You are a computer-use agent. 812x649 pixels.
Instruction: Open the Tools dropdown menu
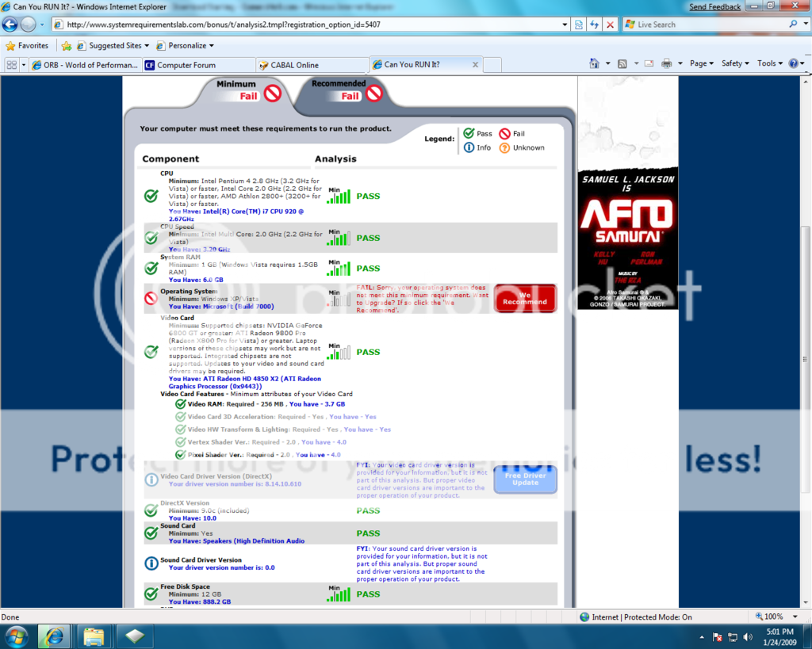[x=769, y=63]
